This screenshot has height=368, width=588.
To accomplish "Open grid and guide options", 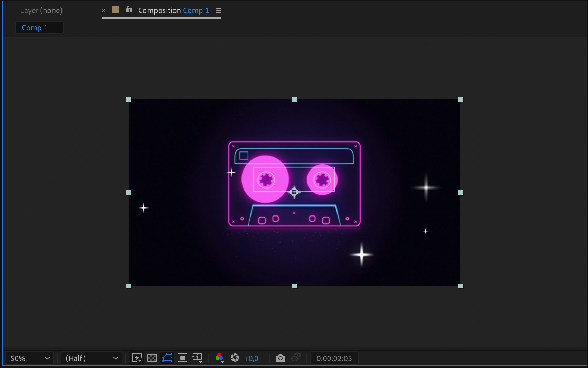I will [197, 358].
